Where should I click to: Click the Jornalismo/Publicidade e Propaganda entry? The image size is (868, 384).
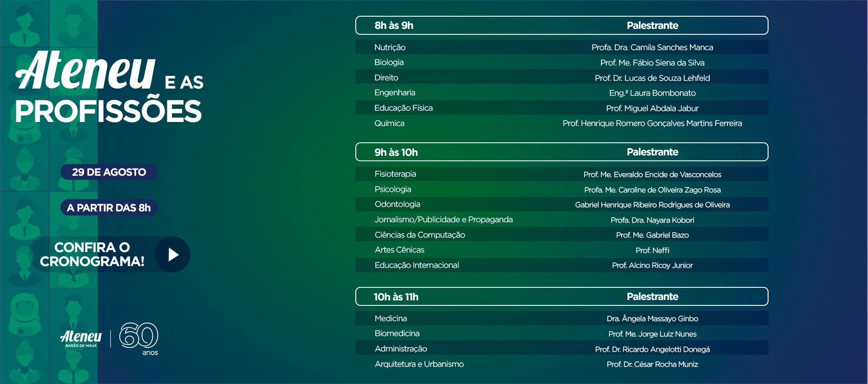(x=443, y=220)
